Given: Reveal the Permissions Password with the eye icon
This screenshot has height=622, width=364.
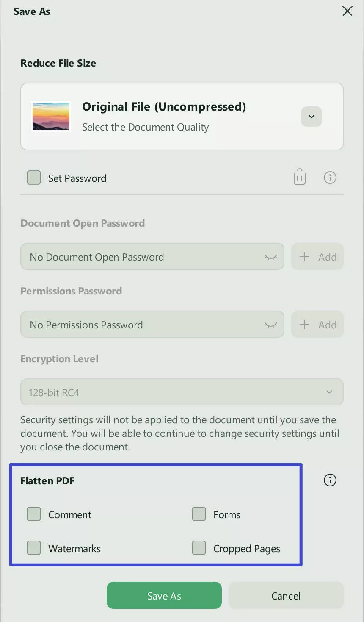Looking at the screenshot, I should 270,324.
